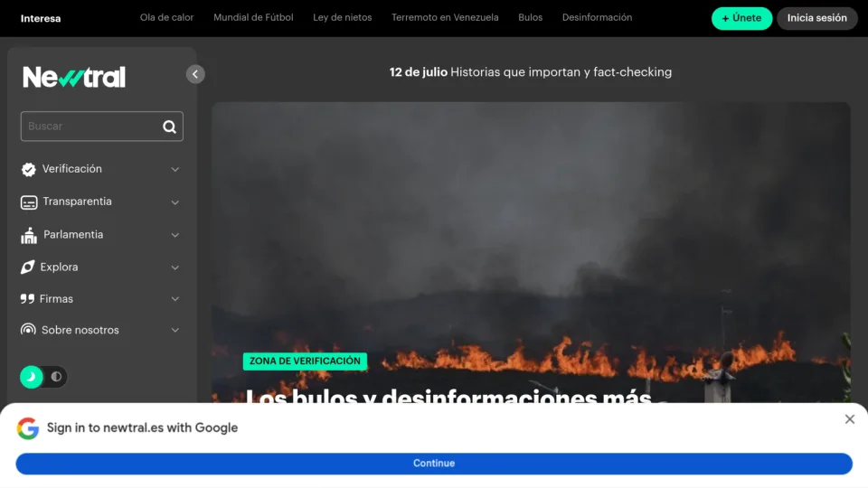Expand the Parlamentia menu chevron
Screen dimensions: 868x488
point(175,235)
